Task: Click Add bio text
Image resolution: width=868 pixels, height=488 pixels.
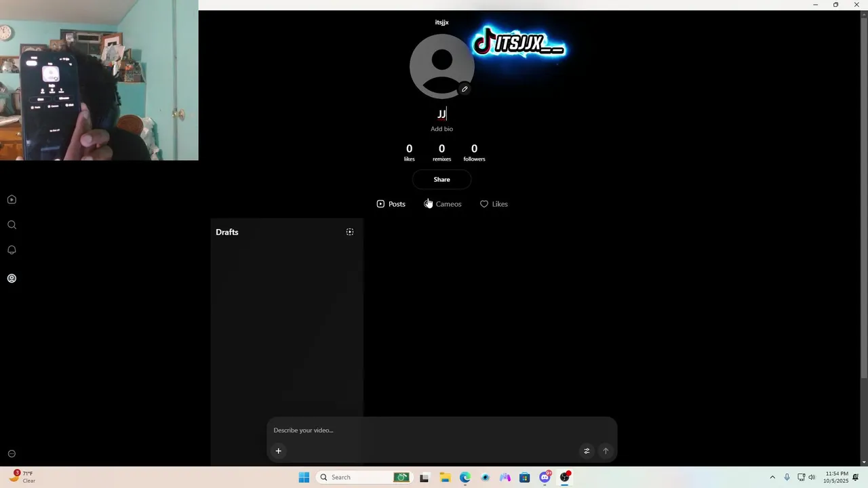Action: tap(441, 129)
